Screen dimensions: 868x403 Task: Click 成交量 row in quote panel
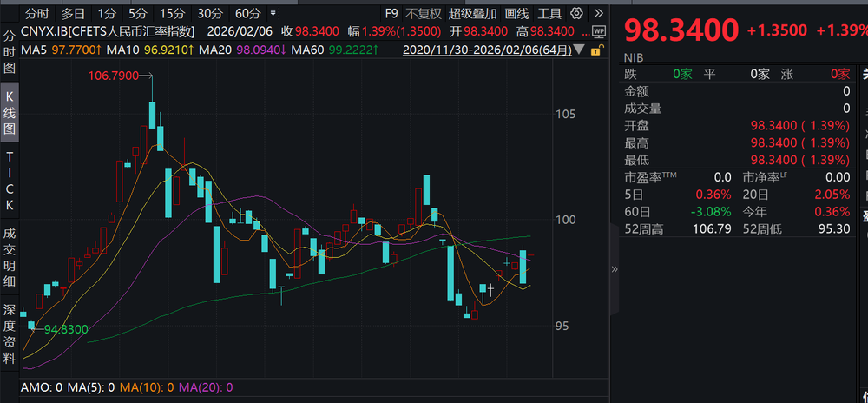coord(737,109)
